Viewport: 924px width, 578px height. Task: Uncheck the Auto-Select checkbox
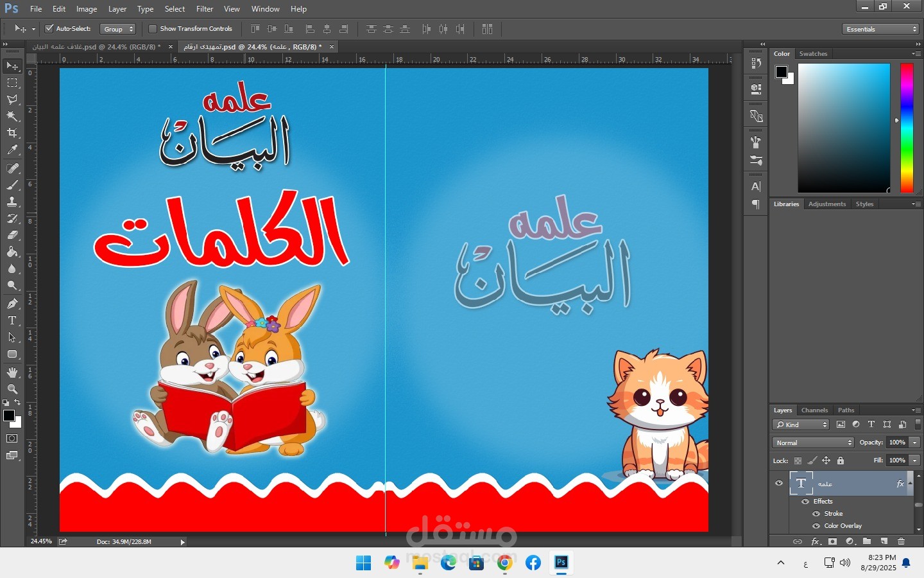[49, 29]
